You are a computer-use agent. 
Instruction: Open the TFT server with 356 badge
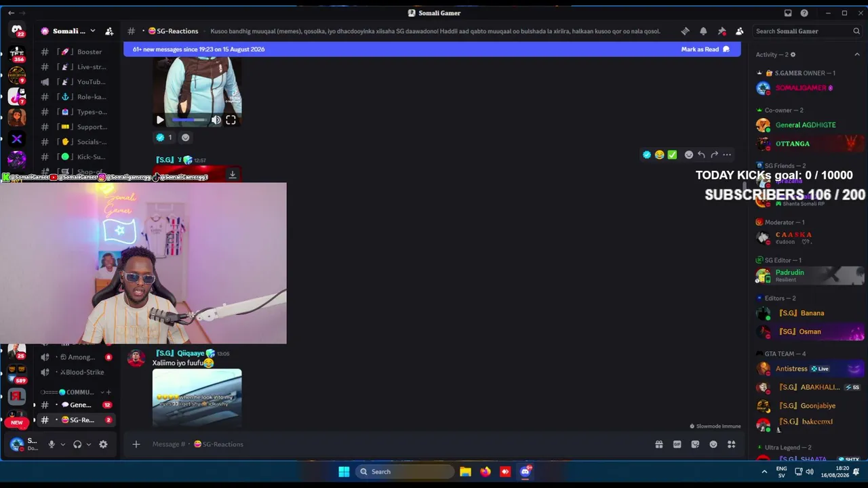tap(17, 54)
